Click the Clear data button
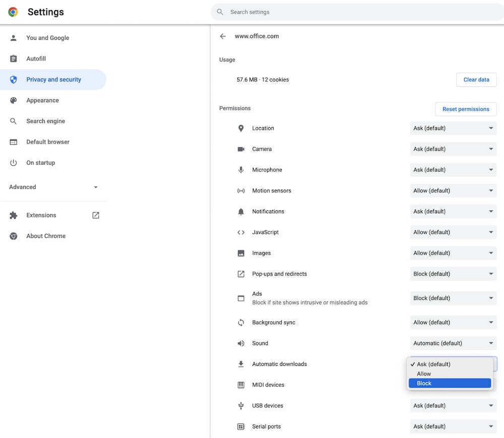This screenshot has width=504, height=438. pyautogui.click(x=476, y=80)
